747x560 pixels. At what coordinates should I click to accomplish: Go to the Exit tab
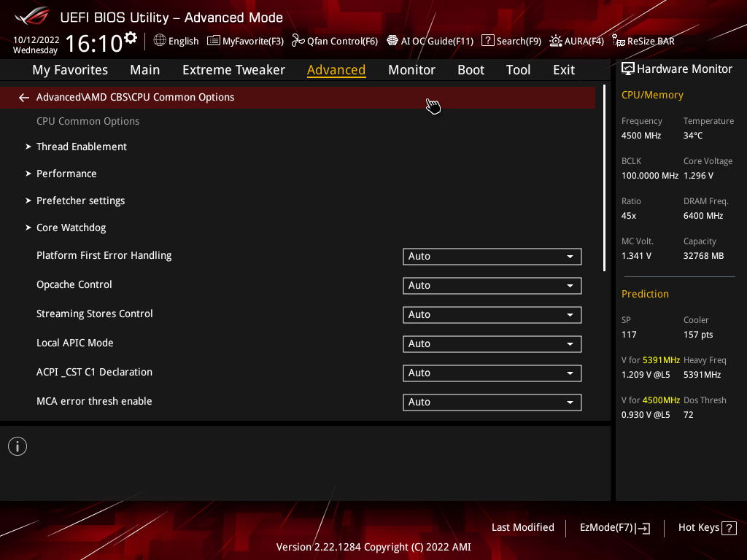tap(564, 70)
